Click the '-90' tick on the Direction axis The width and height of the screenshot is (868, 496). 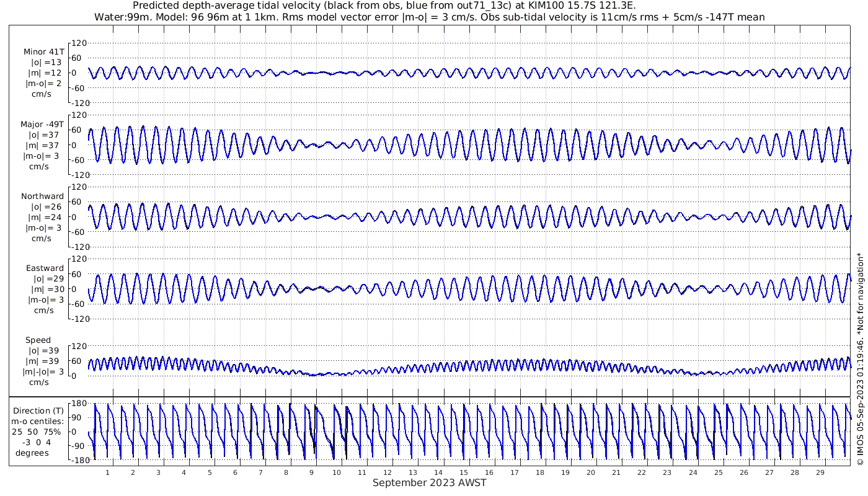[79, 446]
